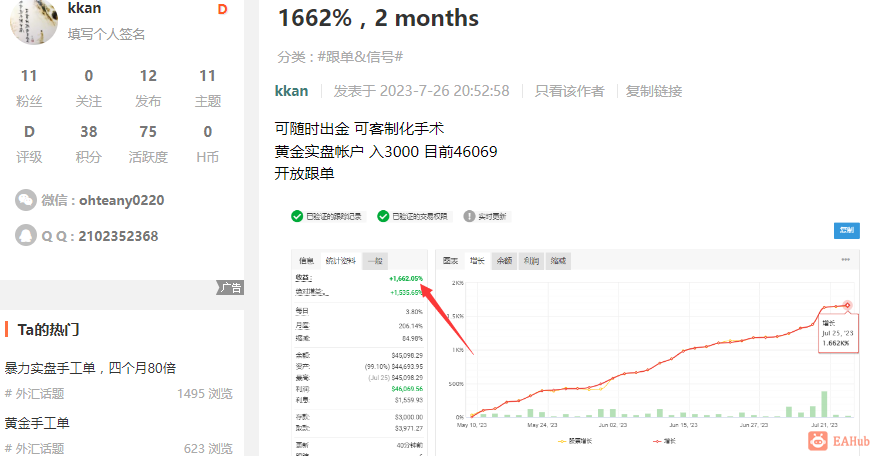Switch to the 信息 tab in stats panel

pos(306,260)
